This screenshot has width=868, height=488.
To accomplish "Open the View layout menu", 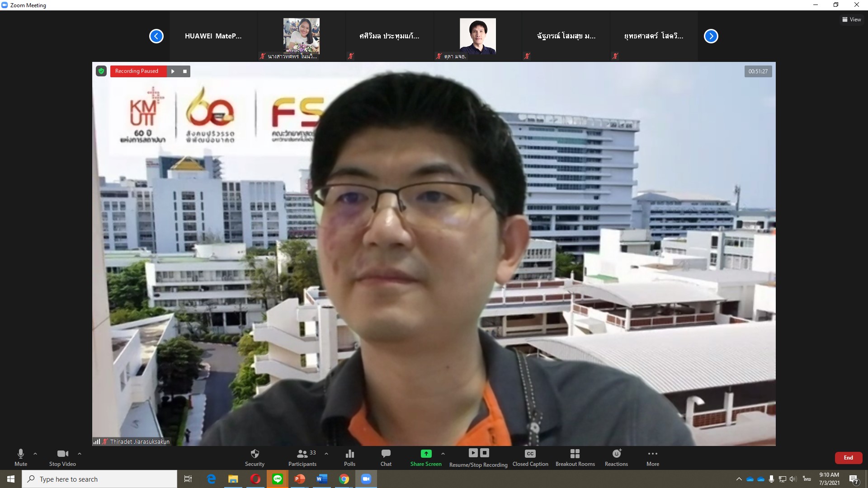I will click(851, 19).
